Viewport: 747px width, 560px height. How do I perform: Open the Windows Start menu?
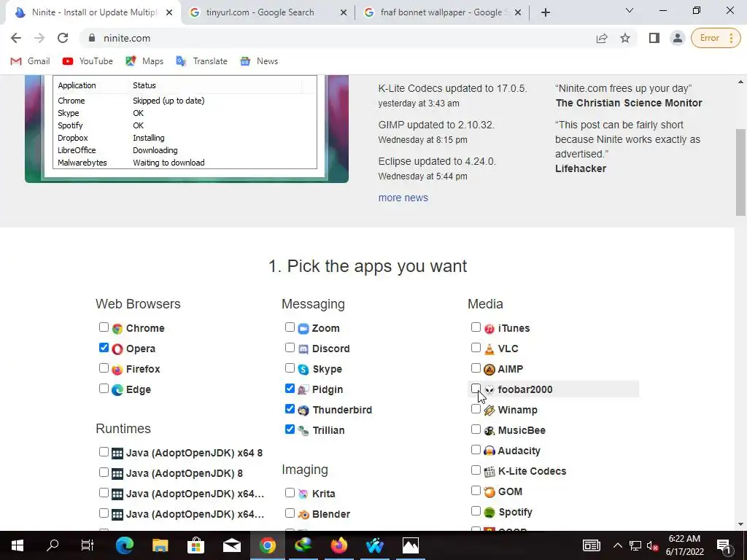coord(18,545)
